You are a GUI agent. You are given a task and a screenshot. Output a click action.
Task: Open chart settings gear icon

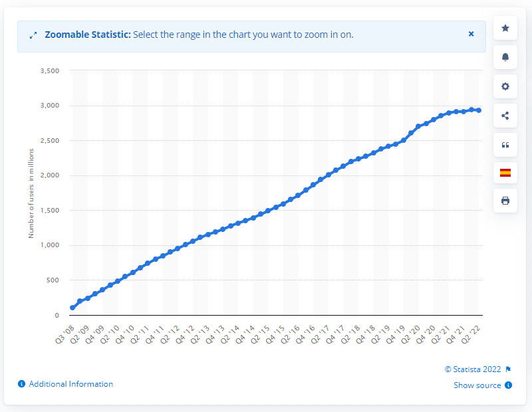(x=505, y=86)
